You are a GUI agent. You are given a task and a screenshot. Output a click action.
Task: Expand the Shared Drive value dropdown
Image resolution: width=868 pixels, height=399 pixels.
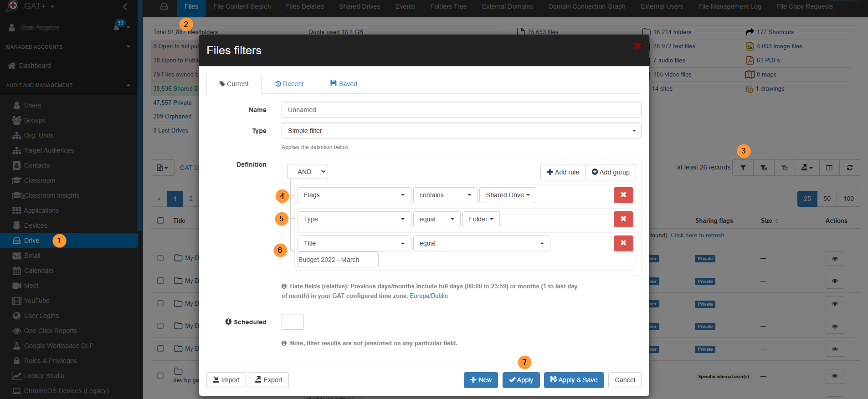pos(507,195)
